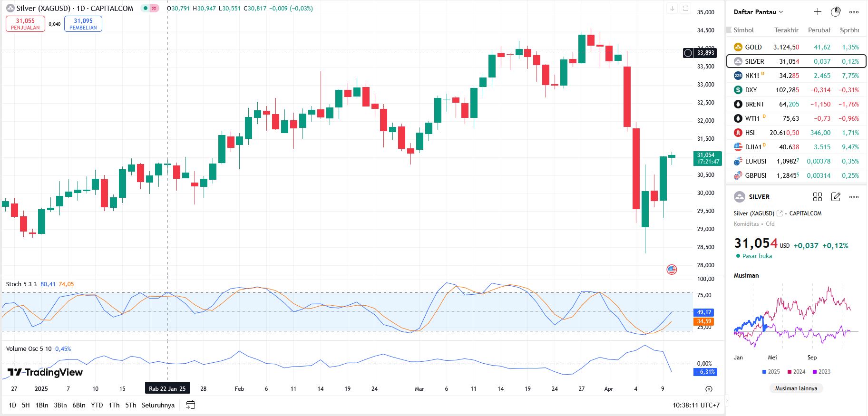Expand the Daftar Pantau watchlist dropdown

point(758,12)
